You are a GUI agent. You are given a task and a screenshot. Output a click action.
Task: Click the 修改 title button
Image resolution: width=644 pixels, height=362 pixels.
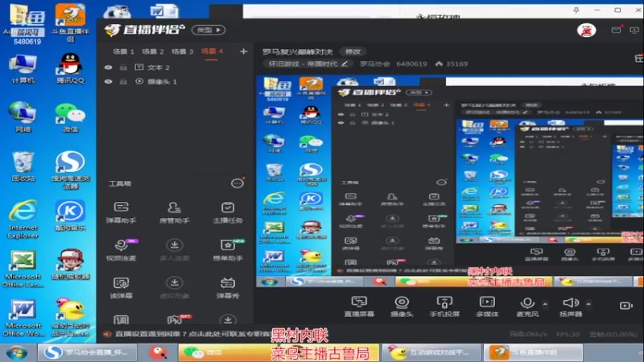pos(353,51)
